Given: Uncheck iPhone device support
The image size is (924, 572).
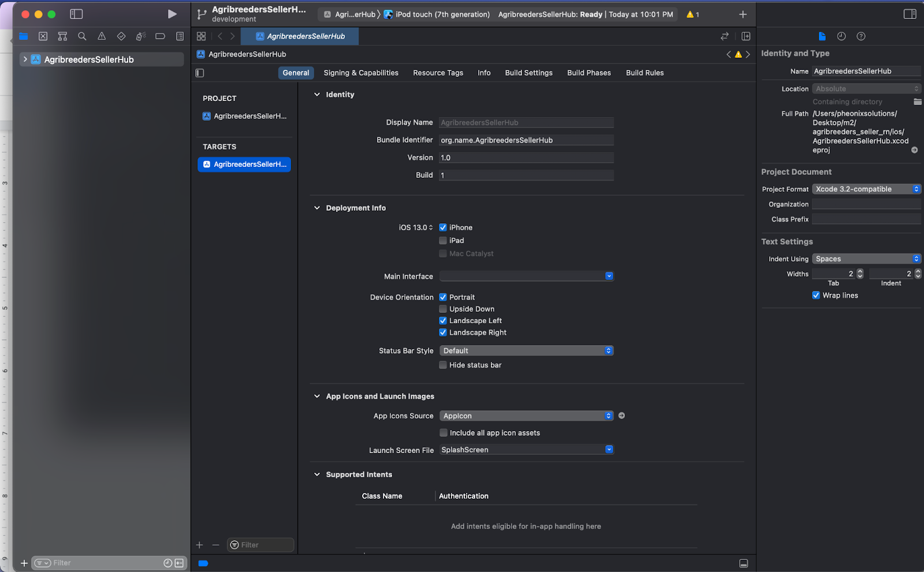Looking at the screenshot, I should (443, 227).
